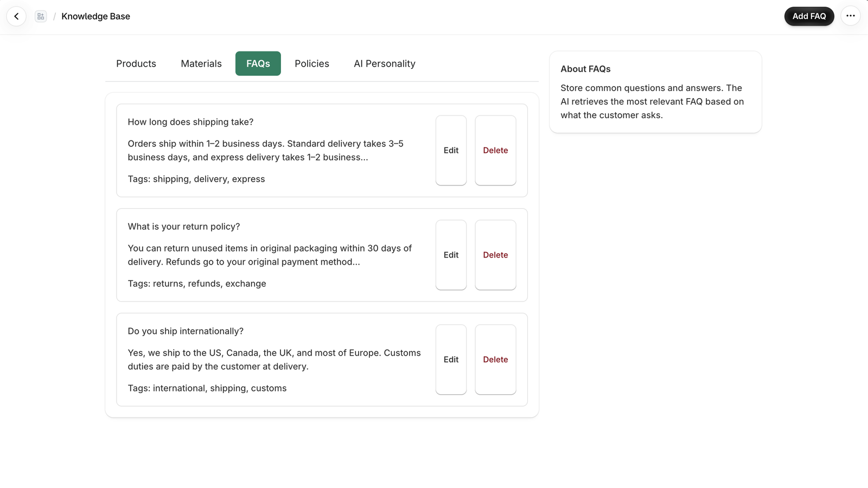Click the back arrow icon
This screenshot has width=868, height=488.
(x=16, y=16)
